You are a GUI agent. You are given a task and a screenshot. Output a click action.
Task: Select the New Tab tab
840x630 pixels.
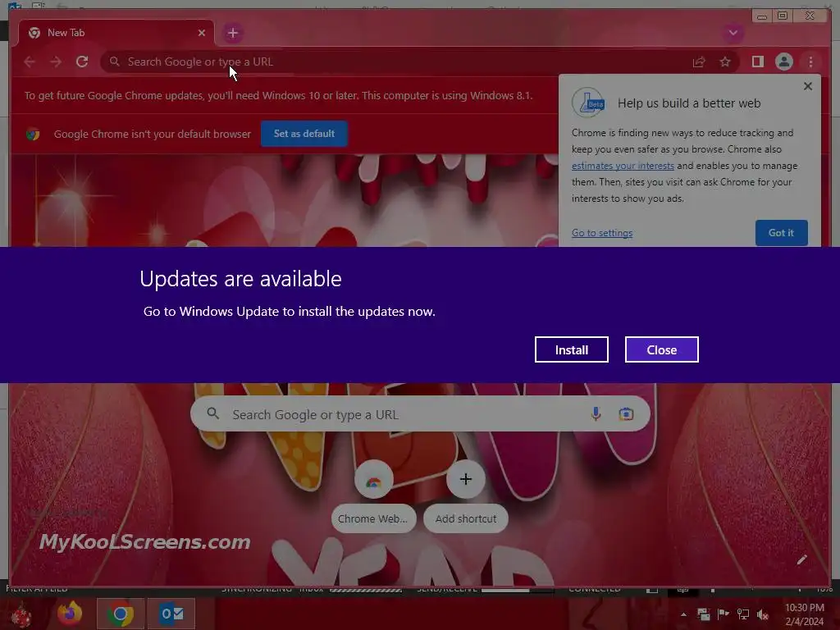[x=116, y=33]
